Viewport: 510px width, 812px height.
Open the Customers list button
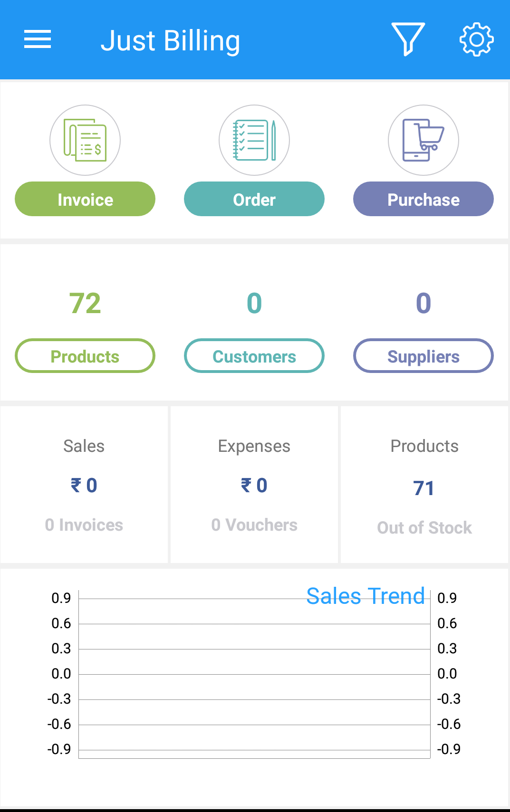tap(254, 356)
